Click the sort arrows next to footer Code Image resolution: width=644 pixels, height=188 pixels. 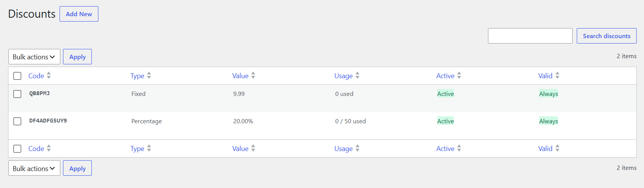click(x=49, y=148)
